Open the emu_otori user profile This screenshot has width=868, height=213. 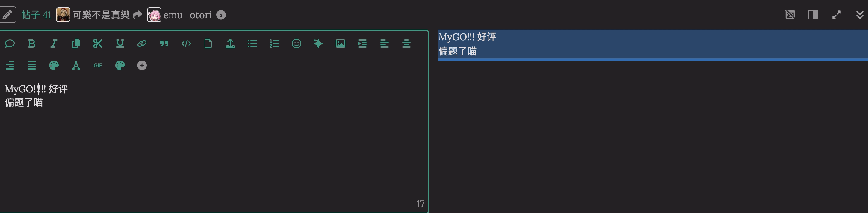click(x=187, y=15)
